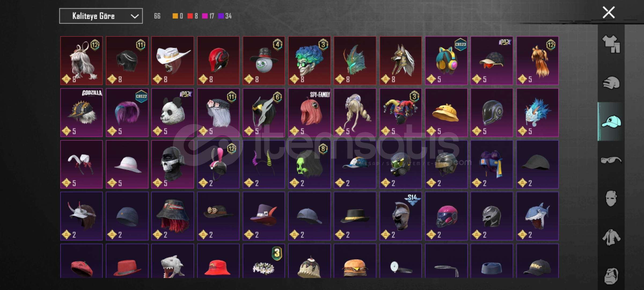This screenshot has height=290, width=644.
Task: Choose the S14 knight helmet item
Action: click(400, 216)
